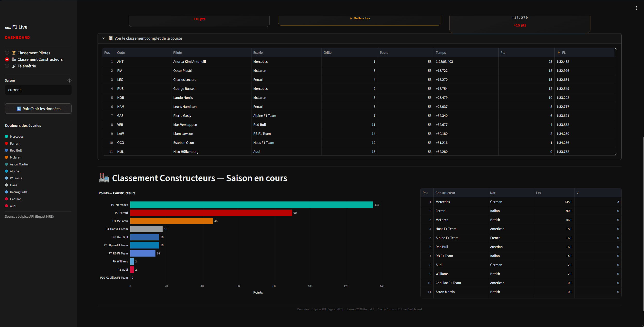Open the three-dot menu at top right
Screen dimensions: 644x327
point(637,8)
